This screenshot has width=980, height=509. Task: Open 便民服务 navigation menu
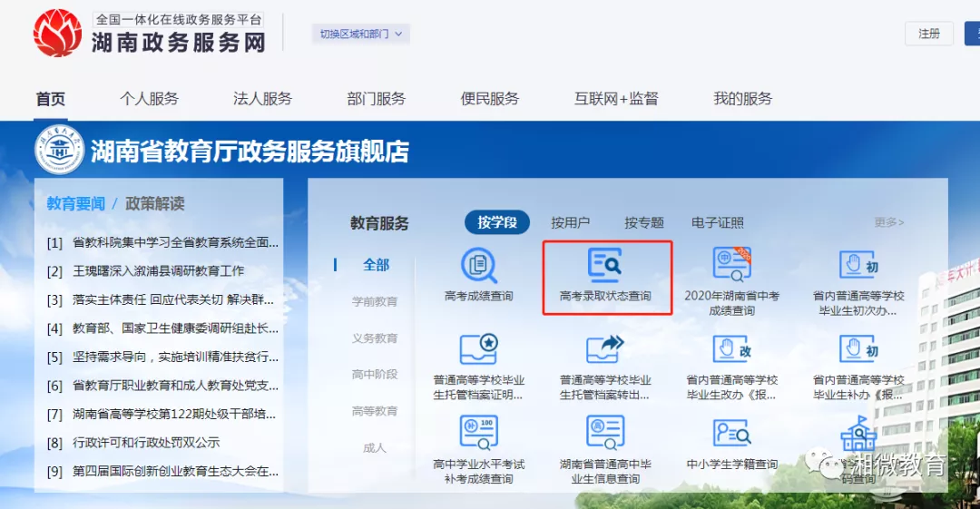(x=490, y=99)
